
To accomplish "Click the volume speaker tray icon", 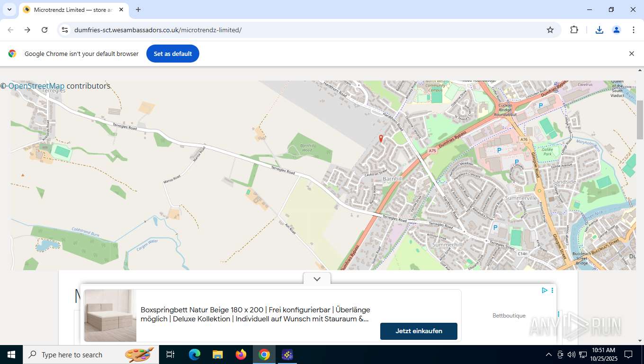I will 572,355.
